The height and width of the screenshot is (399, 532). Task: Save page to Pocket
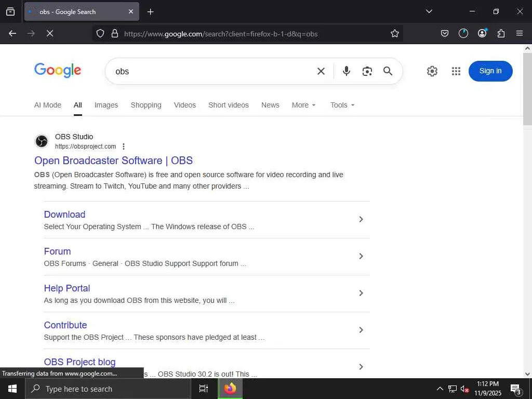point(445,33)
